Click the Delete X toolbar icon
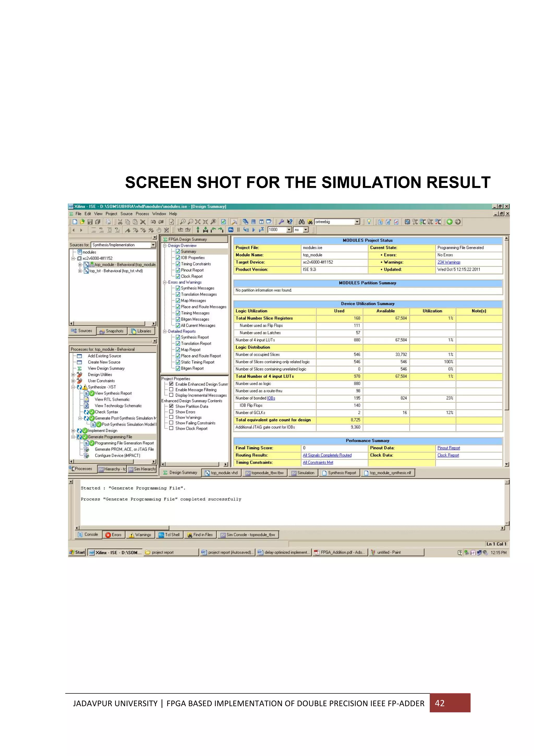Screen dimensions: 534x756 click(x=143, y=222)
